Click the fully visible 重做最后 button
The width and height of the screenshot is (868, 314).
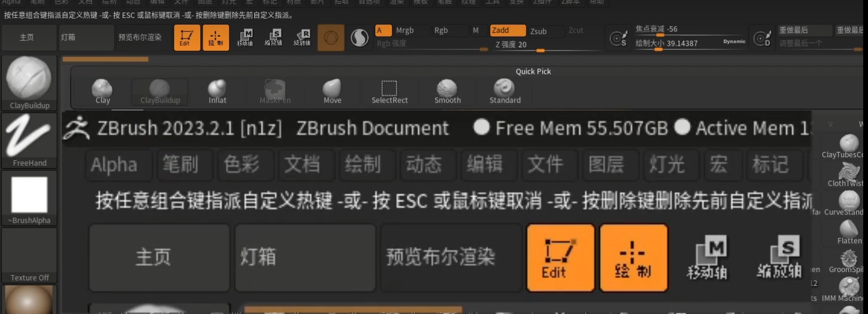(805, 30)
